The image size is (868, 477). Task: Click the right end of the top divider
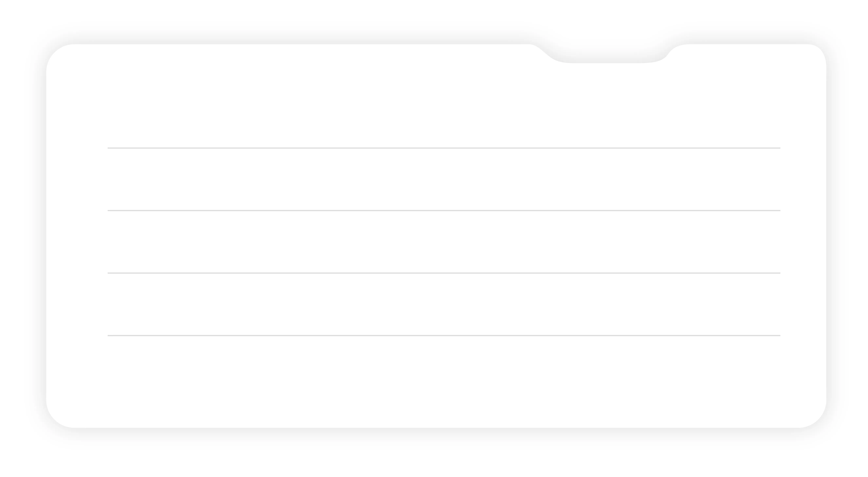coord(779,148)
